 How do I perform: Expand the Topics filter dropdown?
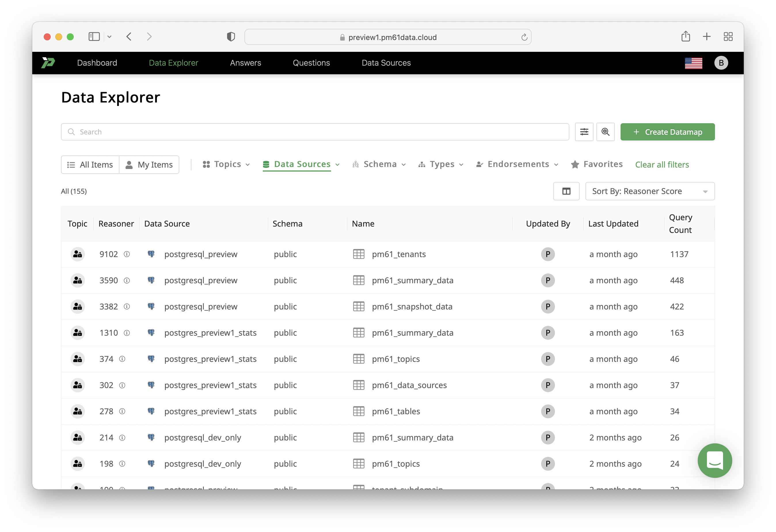click(x=226, y=164)
